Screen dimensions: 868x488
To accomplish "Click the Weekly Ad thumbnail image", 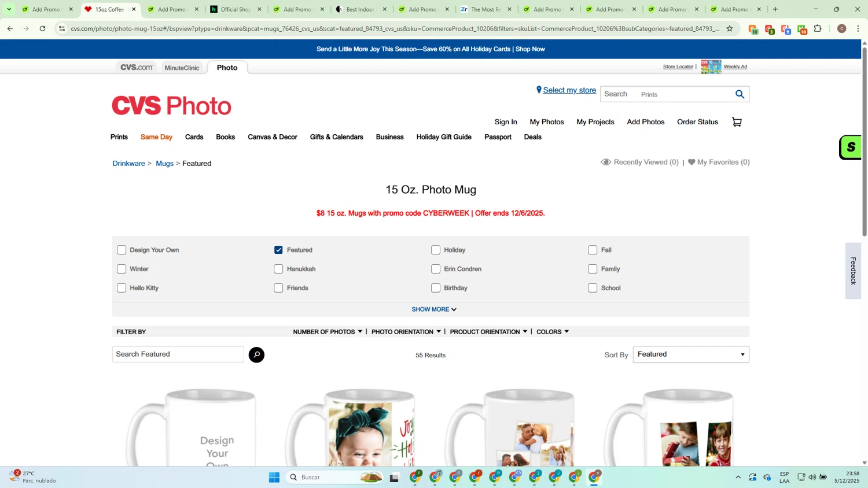I will click(x=711, y=67).
